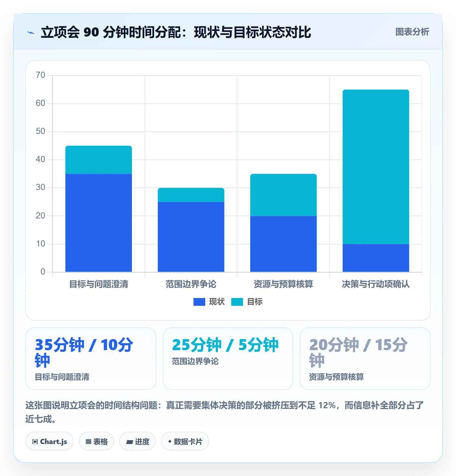The image size is (456, 476).
Task: Select the 进度 tag chip
Action: (137, 441)
